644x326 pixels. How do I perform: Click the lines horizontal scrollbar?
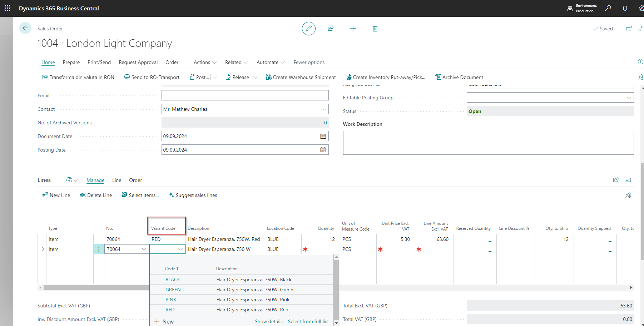click(x=96, y=287)
